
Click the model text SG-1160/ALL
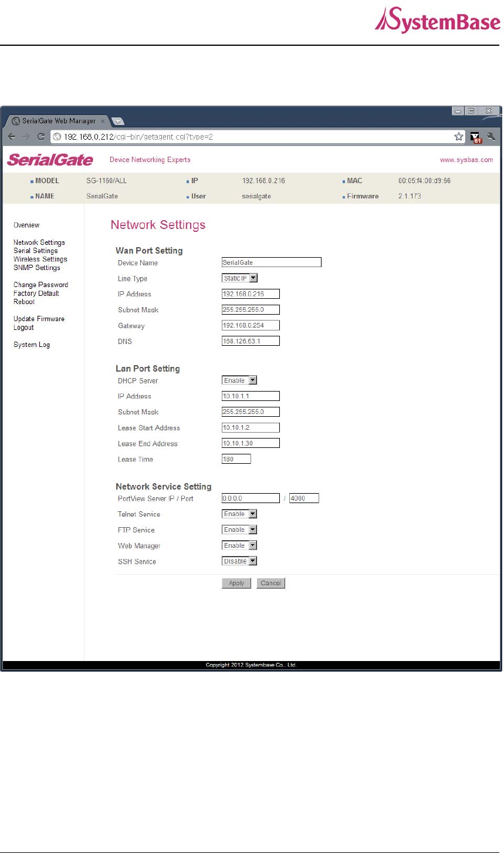(x=106, y=181)
